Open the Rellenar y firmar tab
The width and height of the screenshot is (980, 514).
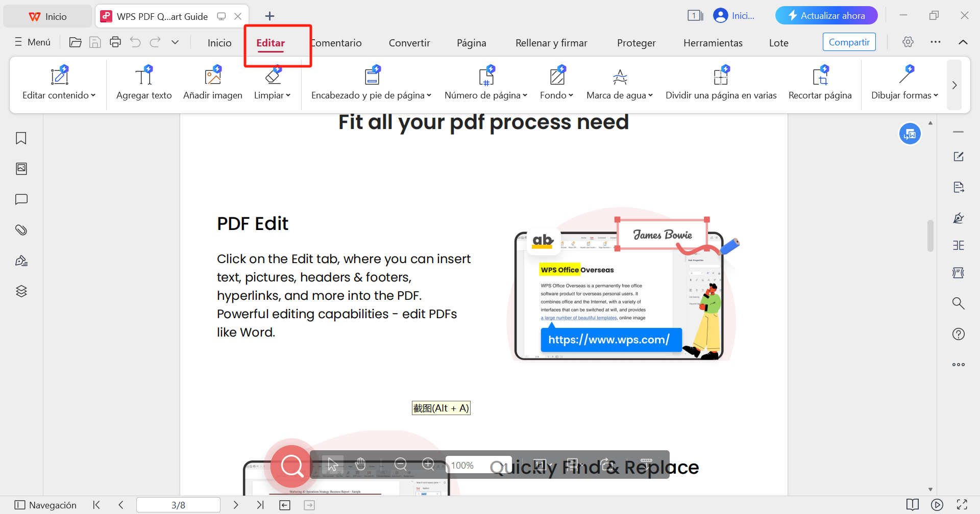[551, 43]
